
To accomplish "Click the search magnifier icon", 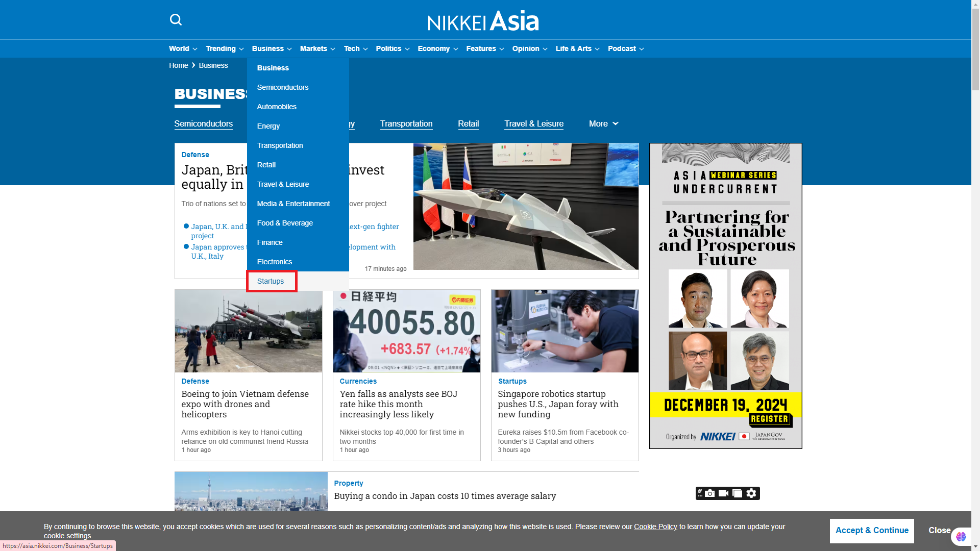I will 176,20.
